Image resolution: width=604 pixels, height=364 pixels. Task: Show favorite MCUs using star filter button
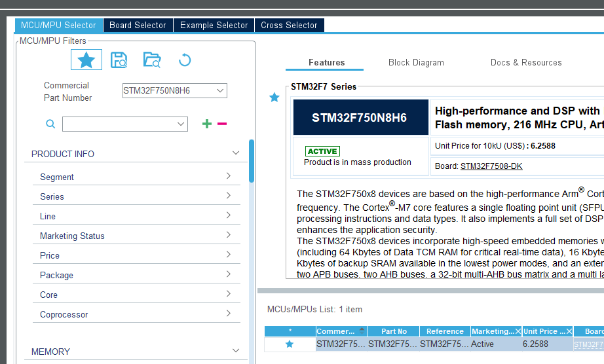click(x=86, y=60)
